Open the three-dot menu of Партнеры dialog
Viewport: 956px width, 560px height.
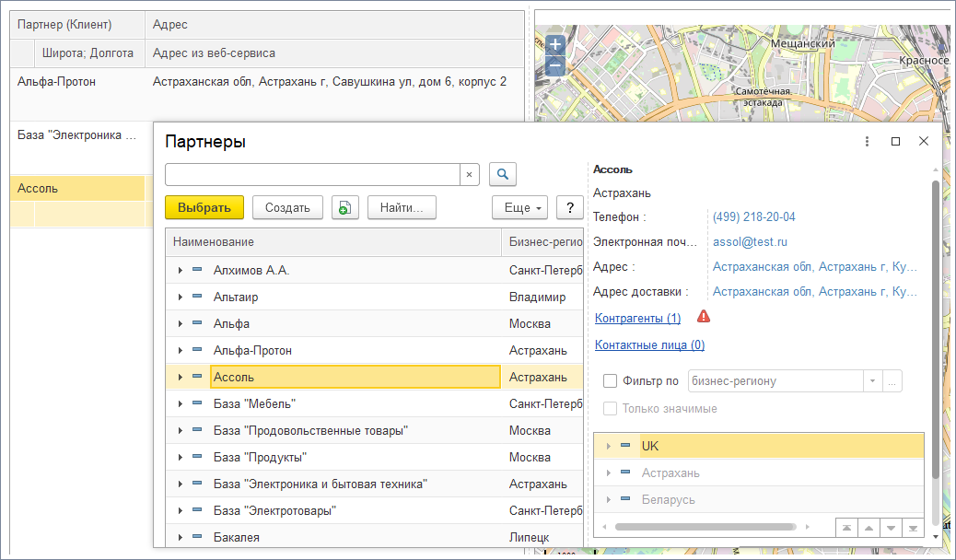coord(867,142)
